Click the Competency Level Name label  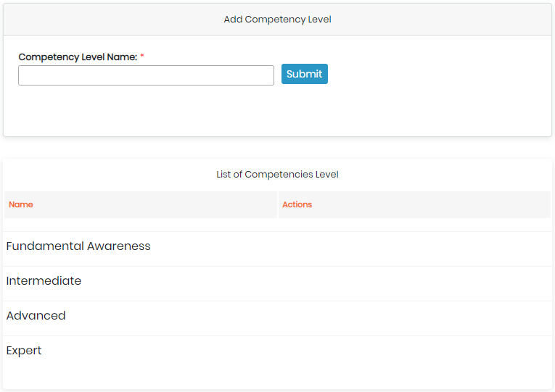[x=78, y=57]
